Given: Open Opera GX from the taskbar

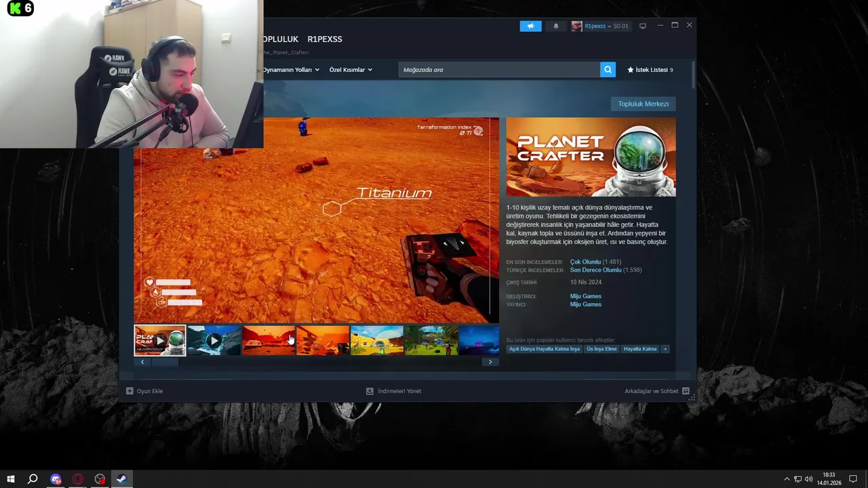Looking at the screenshot, I should [78, 479].
